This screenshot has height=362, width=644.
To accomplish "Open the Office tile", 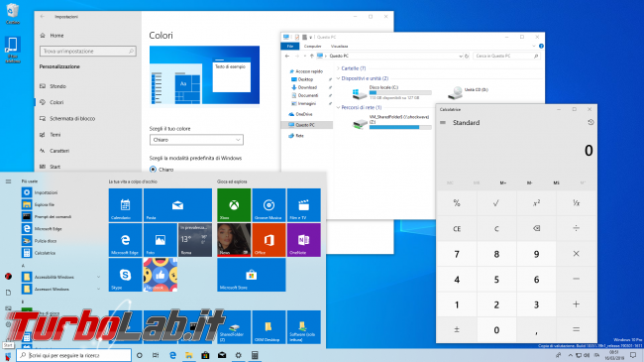I will pos(268,240).
